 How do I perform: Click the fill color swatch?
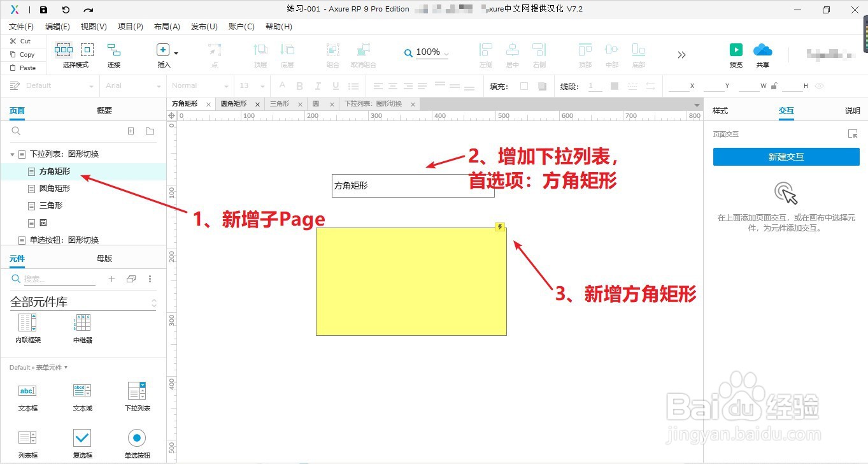coord(524,86)
